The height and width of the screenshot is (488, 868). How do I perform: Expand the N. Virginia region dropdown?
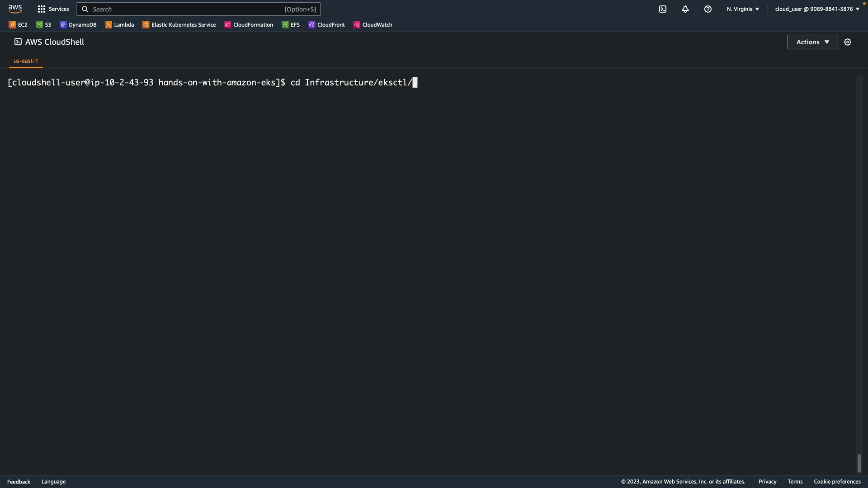tap(742, 9)
